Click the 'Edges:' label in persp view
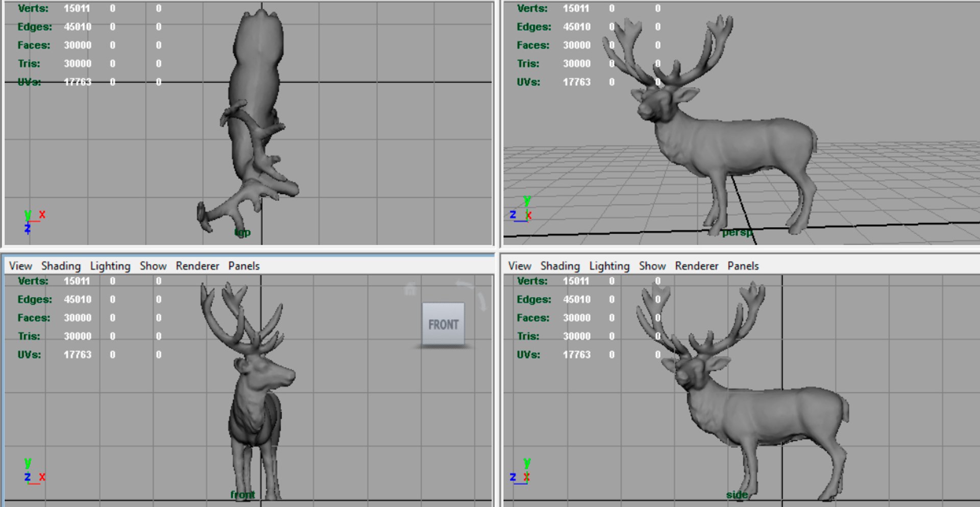This screenshot has height=507, width=980. (534, 27)
